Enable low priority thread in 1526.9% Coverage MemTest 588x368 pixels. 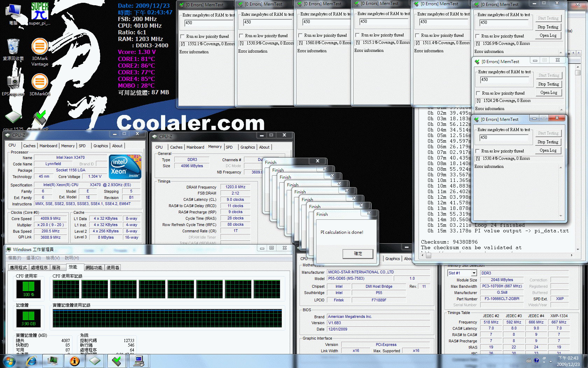477,36
